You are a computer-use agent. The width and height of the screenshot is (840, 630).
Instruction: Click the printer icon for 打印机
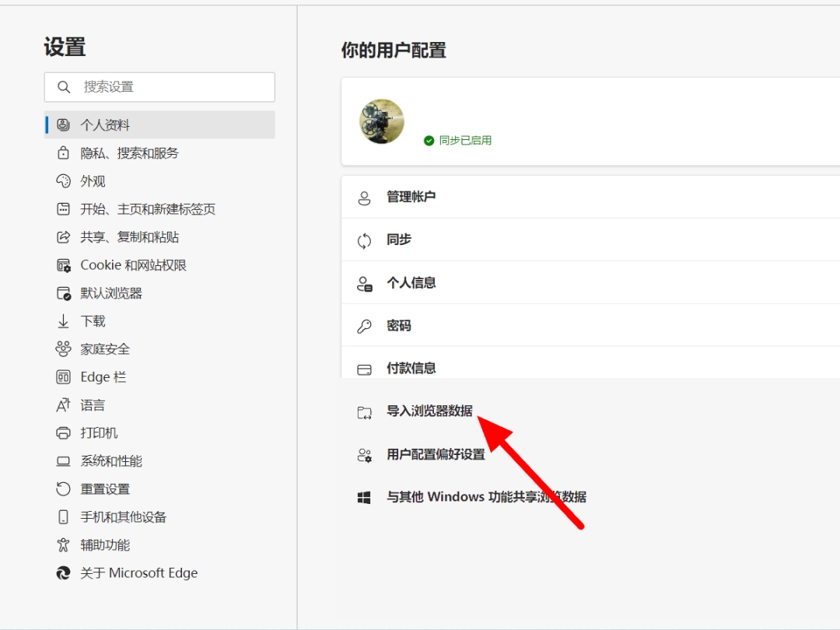63,433
